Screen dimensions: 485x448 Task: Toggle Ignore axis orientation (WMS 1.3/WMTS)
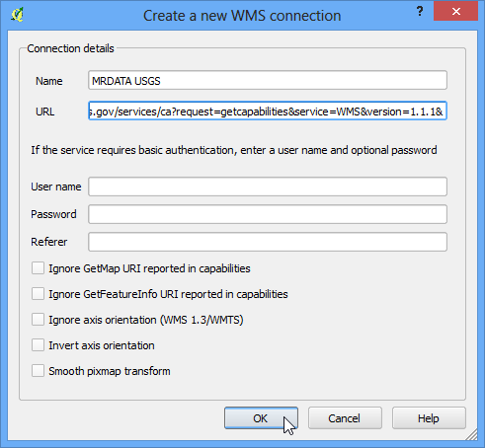[x=38, y=320]
